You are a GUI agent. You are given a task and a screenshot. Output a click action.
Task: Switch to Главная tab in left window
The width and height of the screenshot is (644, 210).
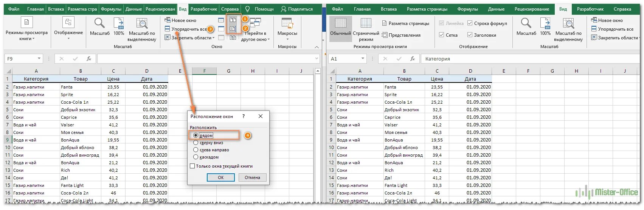click(36, 9)
